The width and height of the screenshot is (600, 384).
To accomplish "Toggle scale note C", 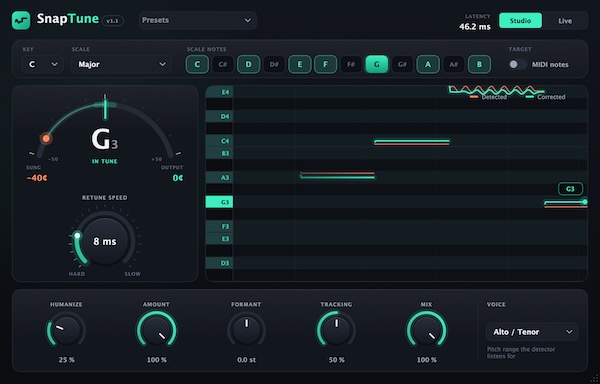I will [x=197, y=64].
